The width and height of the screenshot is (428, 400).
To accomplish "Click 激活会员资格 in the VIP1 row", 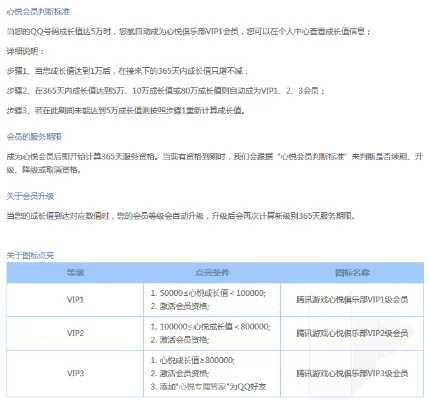I will [x=180, y=306].
